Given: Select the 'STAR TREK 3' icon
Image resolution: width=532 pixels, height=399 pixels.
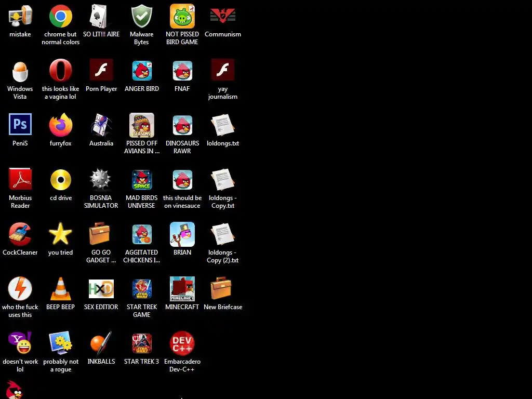Looking at the screenshot, I should (x=141, y=343).
